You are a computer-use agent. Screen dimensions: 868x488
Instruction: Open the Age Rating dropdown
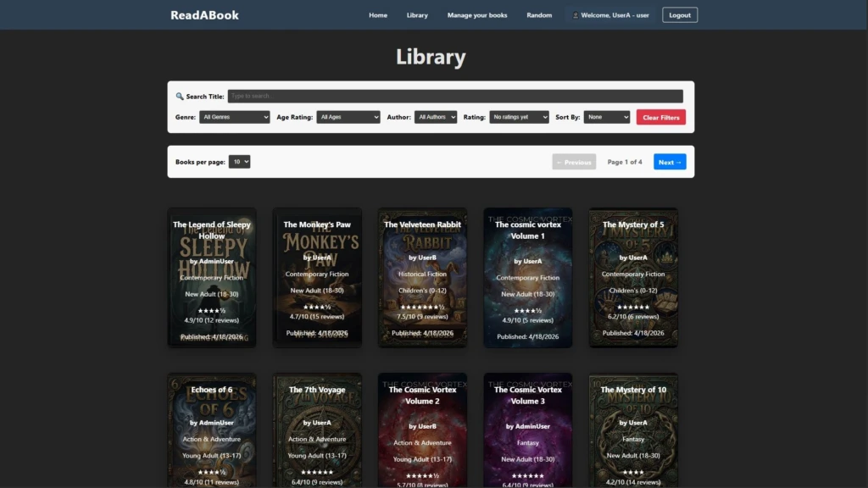click(348, 117)
